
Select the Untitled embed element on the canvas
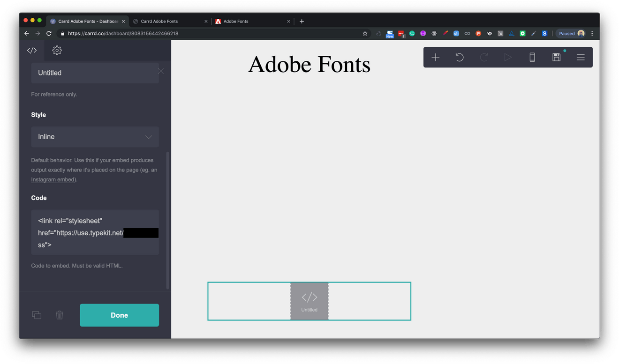309,301
